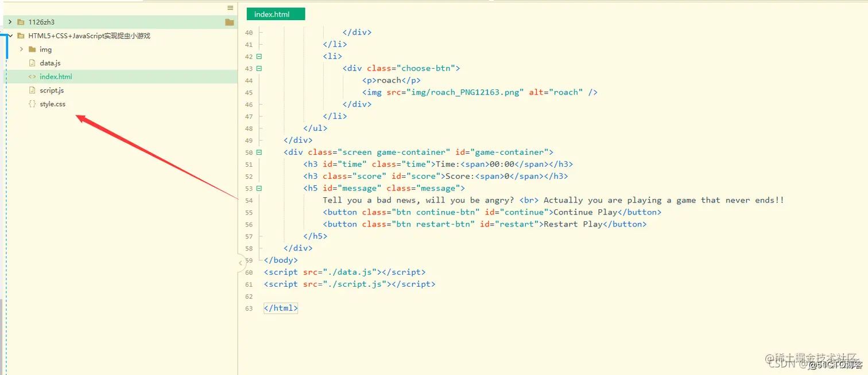Click the ./script.js script tag line
Image resolution: width=868 pixels, height=375 pixels.
pos(350,284)
